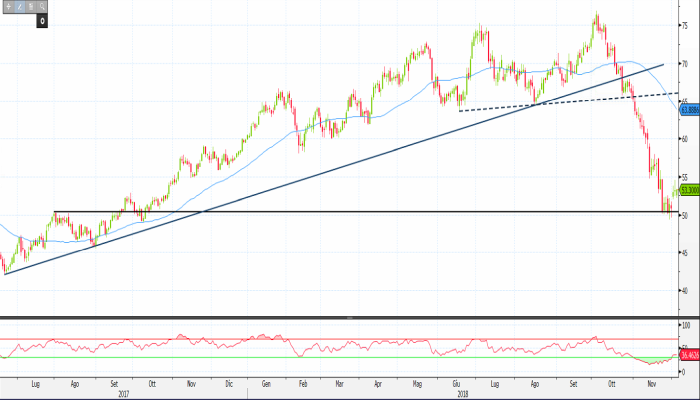Select the green 53.30 last price tag
The height and width of the screenshot is (400, 700).
point(688,189)
